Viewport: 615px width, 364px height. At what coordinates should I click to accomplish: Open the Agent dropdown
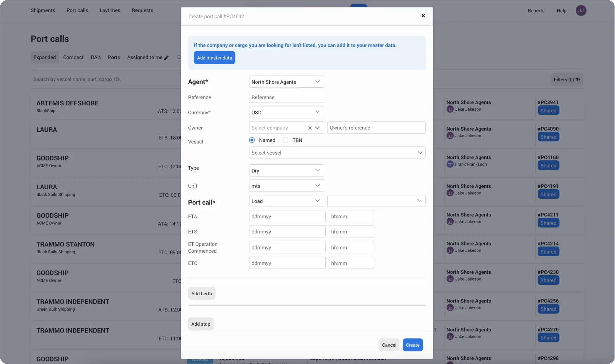pos(286,82)
